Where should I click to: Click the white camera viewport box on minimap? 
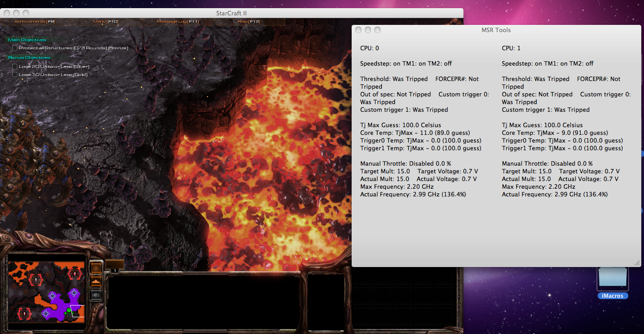point(77,311)
